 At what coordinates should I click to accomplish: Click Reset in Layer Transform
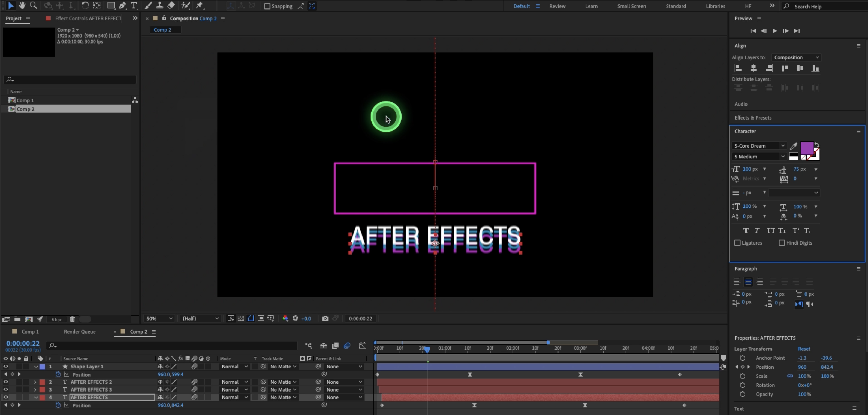coord(804,349)
